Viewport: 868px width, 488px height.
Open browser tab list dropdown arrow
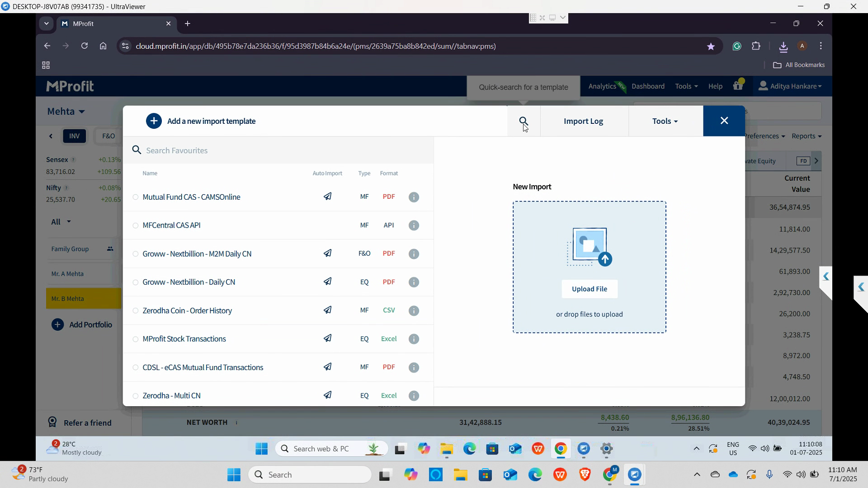point(46,23)
